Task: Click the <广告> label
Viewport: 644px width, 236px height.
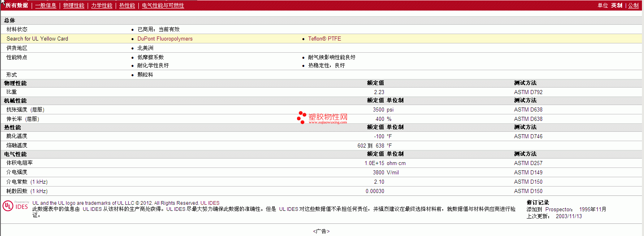Action: pos(321,231)
